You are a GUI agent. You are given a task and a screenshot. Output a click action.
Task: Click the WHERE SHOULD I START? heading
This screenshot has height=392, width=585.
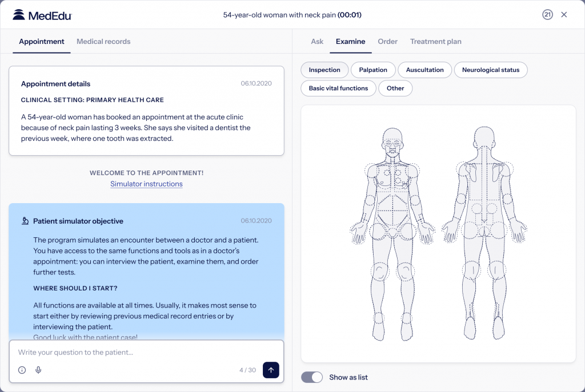tap(75, 288)
